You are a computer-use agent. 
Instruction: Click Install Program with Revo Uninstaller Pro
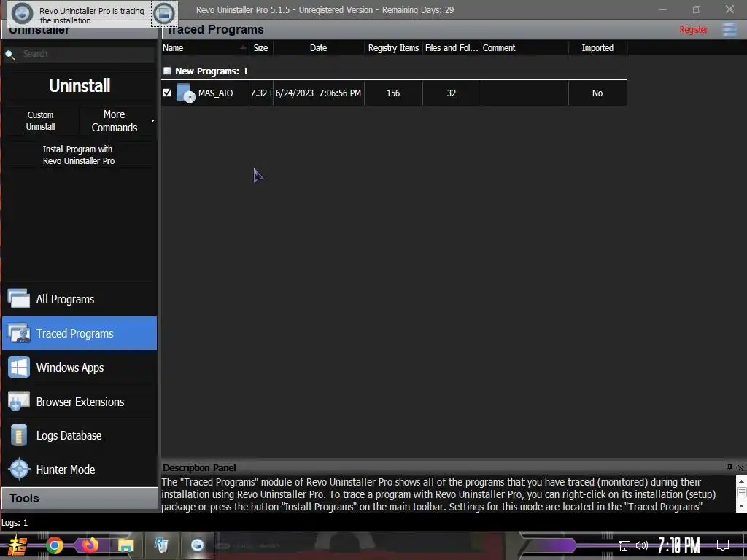79,155
